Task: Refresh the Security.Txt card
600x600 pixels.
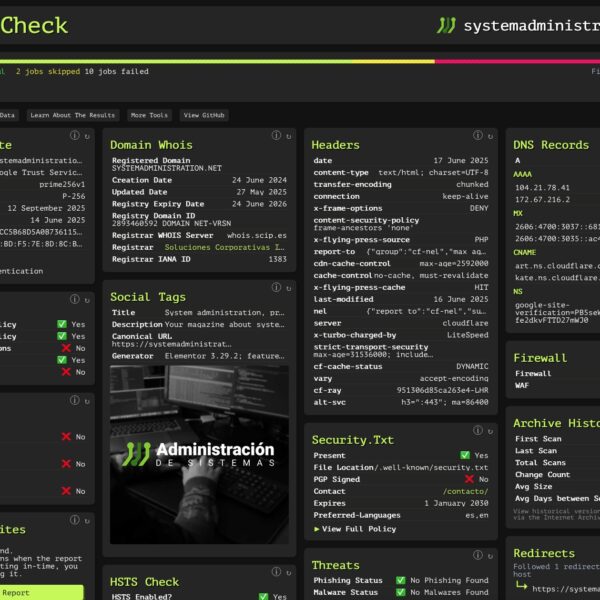Action: [x=490, y=431]
